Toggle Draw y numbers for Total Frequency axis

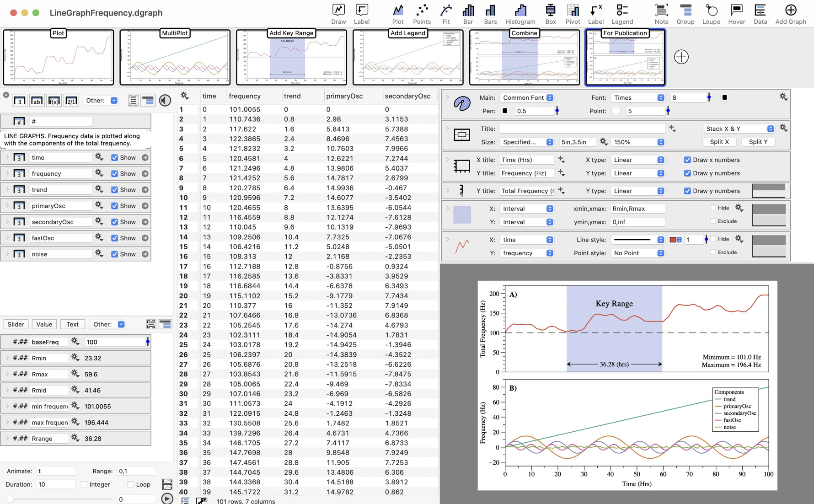[687, 191]
